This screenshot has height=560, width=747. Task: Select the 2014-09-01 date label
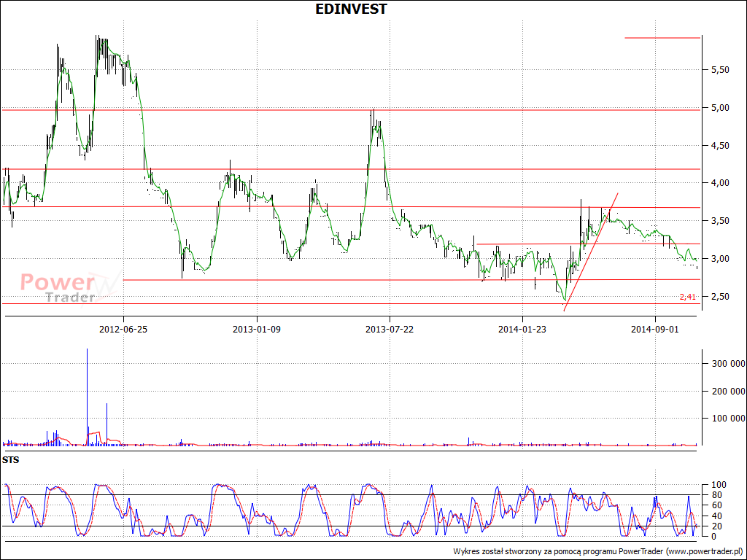(655, 329)
